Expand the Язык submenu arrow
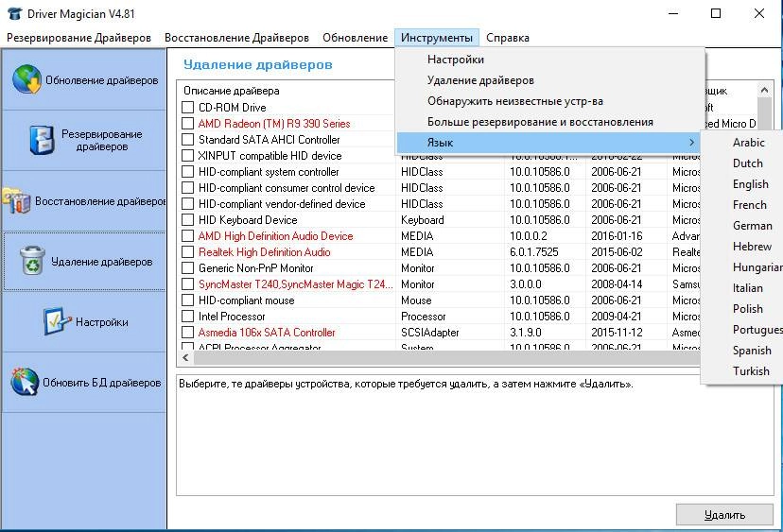The image size is (783, 532). tap(691, 143)
